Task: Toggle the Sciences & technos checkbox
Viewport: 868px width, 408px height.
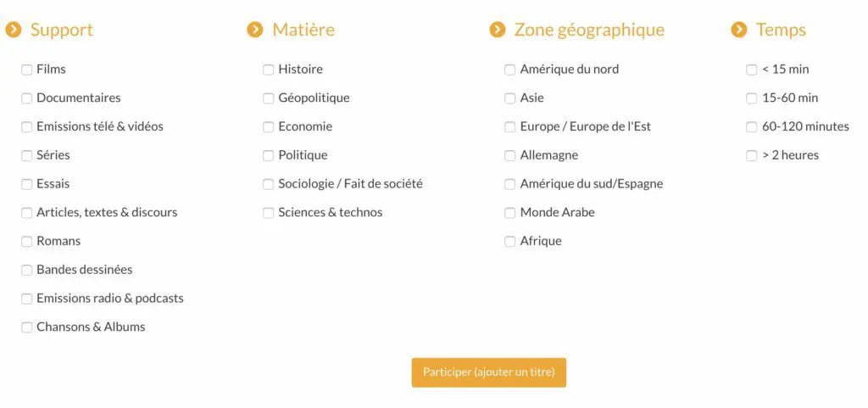Action: point(269,213)
